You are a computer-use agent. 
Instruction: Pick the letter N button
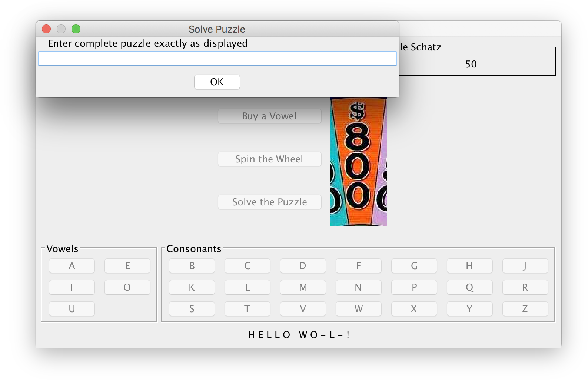(359, 287)
